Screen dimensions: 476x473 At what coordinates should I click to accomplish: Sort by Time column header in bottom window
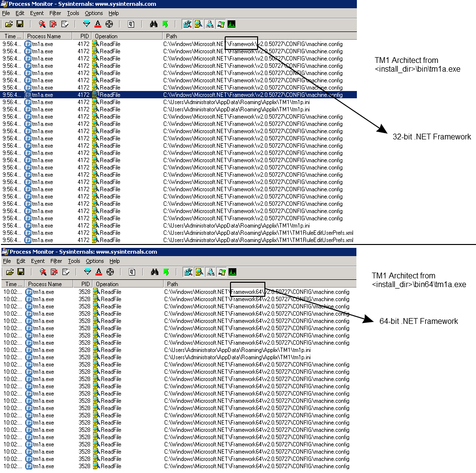pyautogui.click(x=13, y=284)
